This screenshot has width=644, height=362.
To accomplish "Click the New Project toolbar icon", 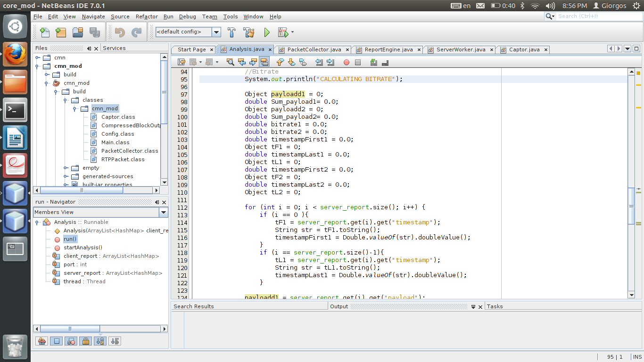I will 61,33.
